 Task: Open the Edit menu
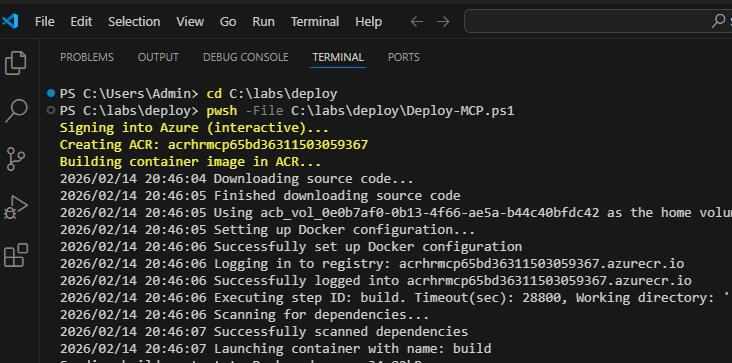[81, 21]
